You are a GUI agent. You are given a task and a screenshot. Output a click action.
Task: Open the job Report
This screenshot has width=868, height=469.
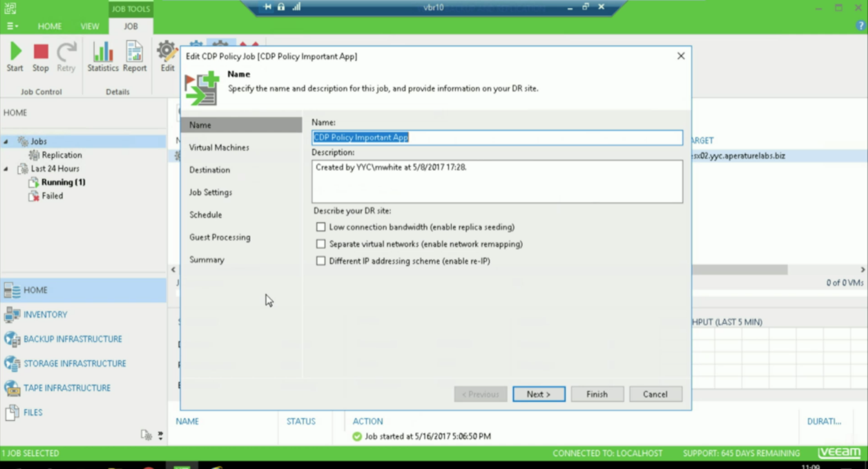tap(135, 57)
